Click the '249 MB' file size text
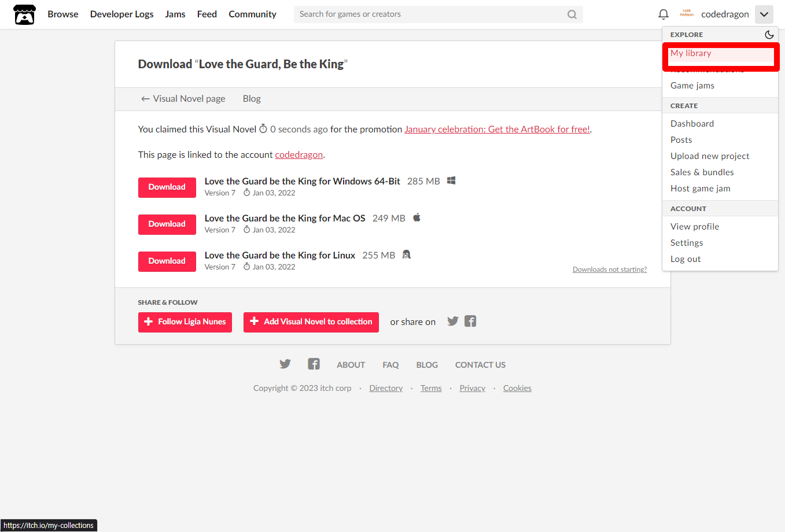The width and height of the screenshot is (785, 532). click(x=389, y=219)
